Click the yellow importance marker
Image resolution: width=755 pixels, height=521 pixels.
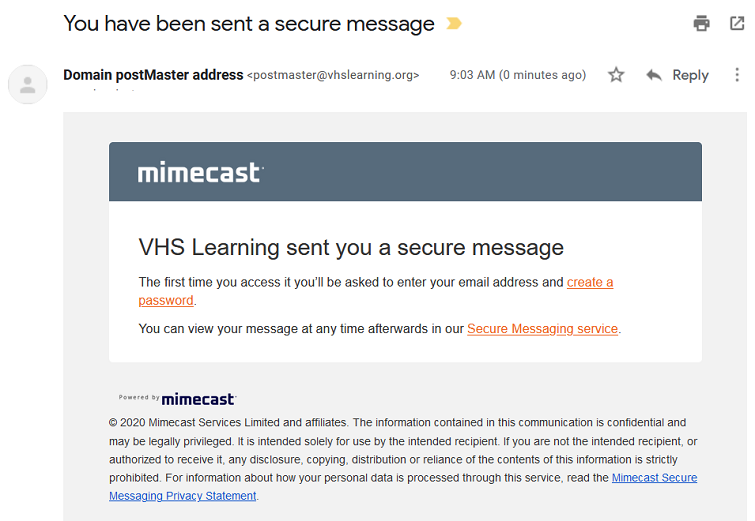454,23
